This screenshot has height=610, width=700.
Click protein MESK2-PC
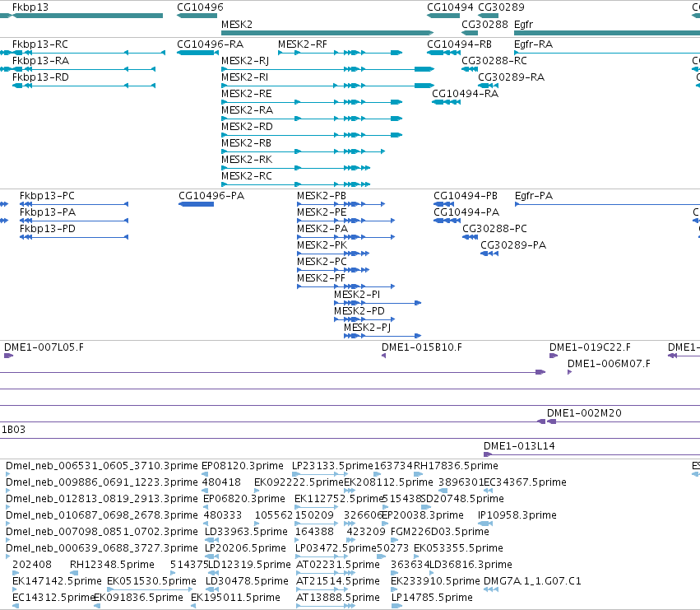coord(322,262)
